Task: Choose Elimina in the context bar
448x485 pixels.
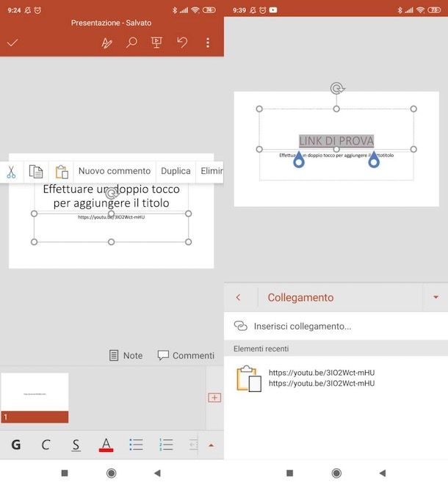Action: point(212,171)
